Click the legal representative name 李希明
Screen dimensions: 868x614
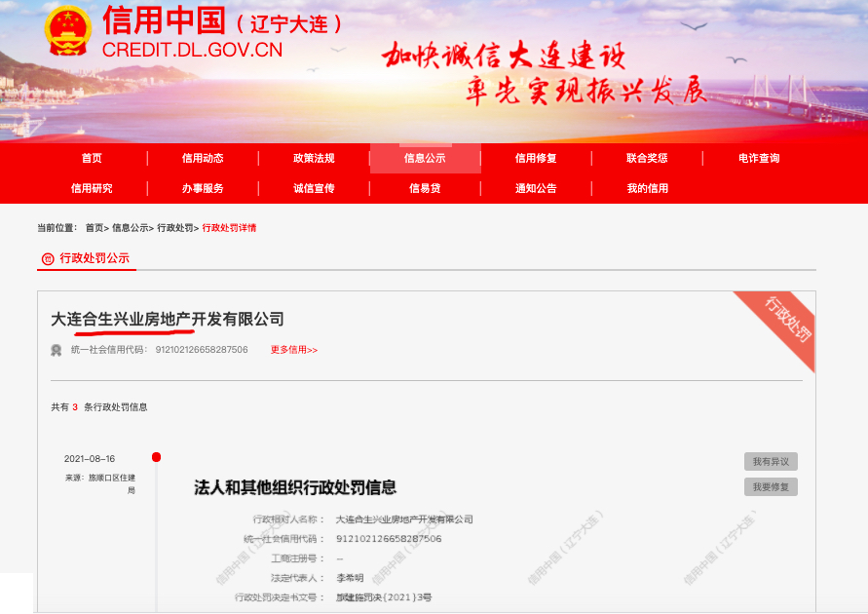click(x=350, y=578)
